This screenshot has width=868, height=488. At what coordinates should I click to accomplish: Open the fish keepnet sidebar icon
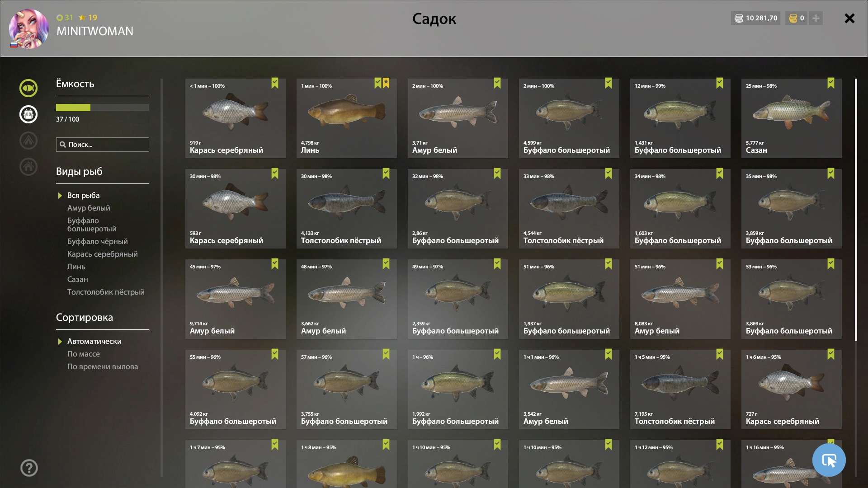tap(28, 88)
